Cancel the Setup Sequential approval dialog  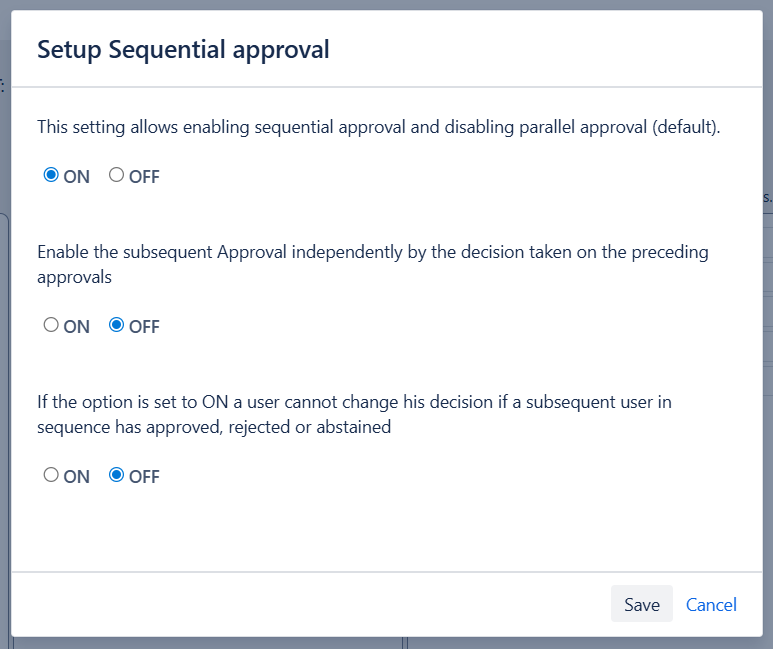711,604
